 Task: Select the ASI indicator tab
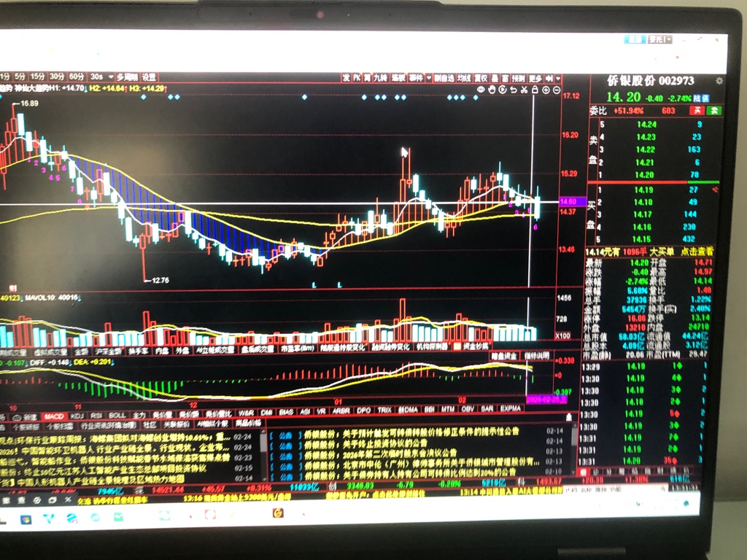(x=306, y=411)
